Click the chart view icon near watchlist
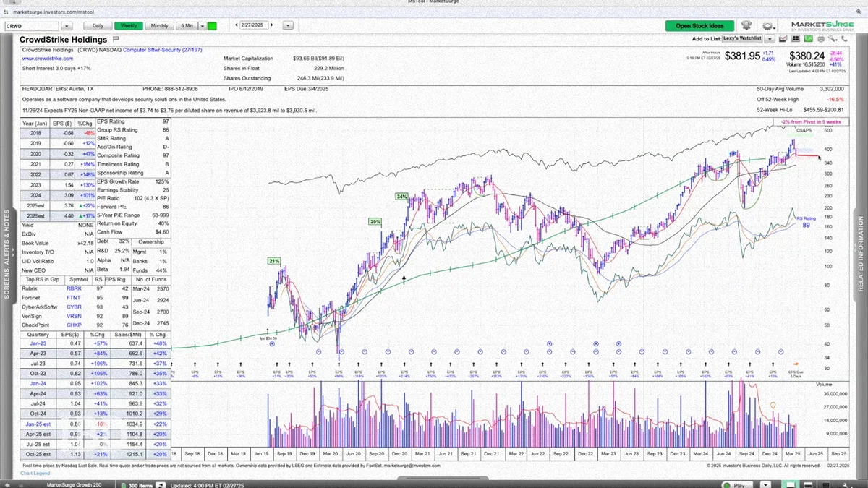The width and height of the screenshot is (868, 488). (783, 38)
